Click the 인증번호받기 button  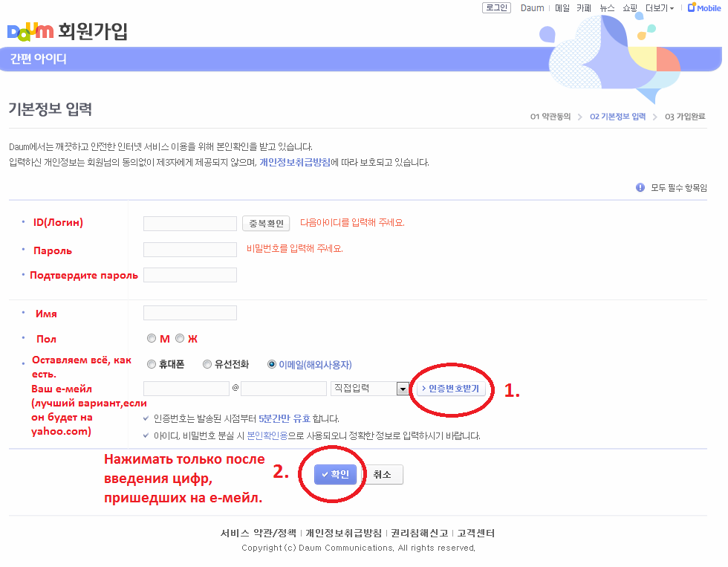[452, 389]
